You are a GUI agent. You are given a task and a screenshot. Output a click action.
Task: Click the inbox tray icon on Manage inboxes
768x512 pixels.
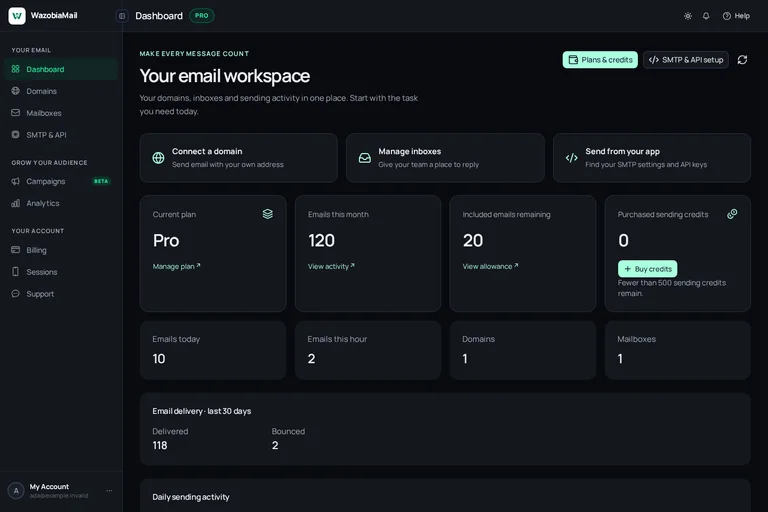tap(365, 158)
